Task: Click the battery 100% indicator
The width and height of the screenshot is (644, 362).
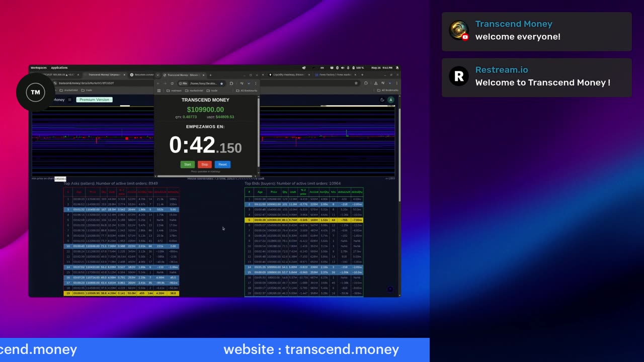Action: tap(358, 67)
